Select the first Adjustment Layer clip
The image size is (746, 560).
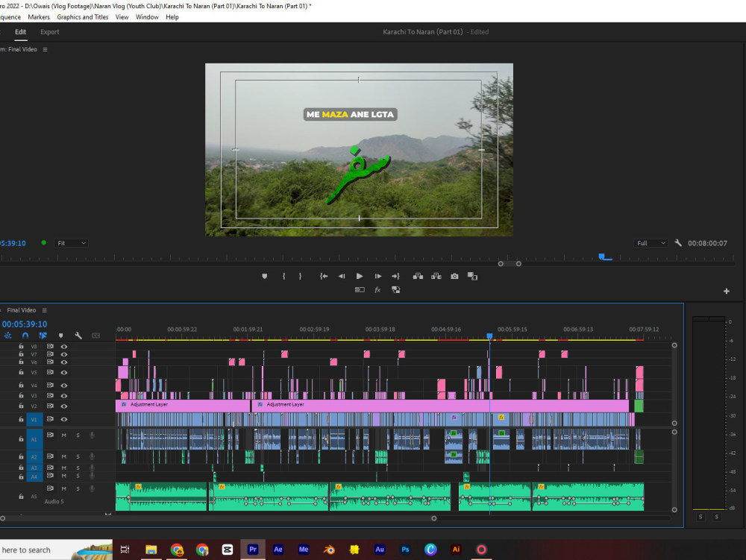(183, 406)
